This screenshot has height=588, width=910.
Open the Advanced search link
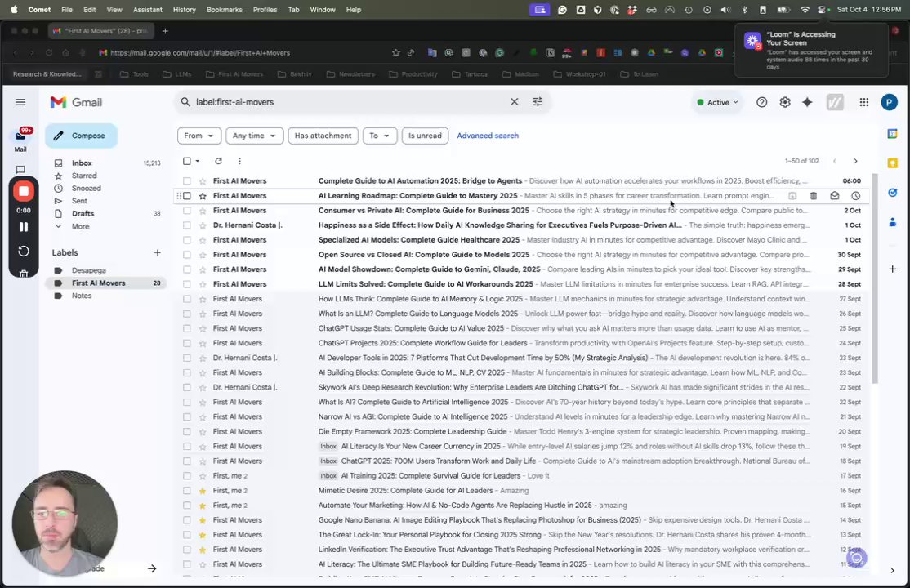pyautogui.click(x=488, y=136)
